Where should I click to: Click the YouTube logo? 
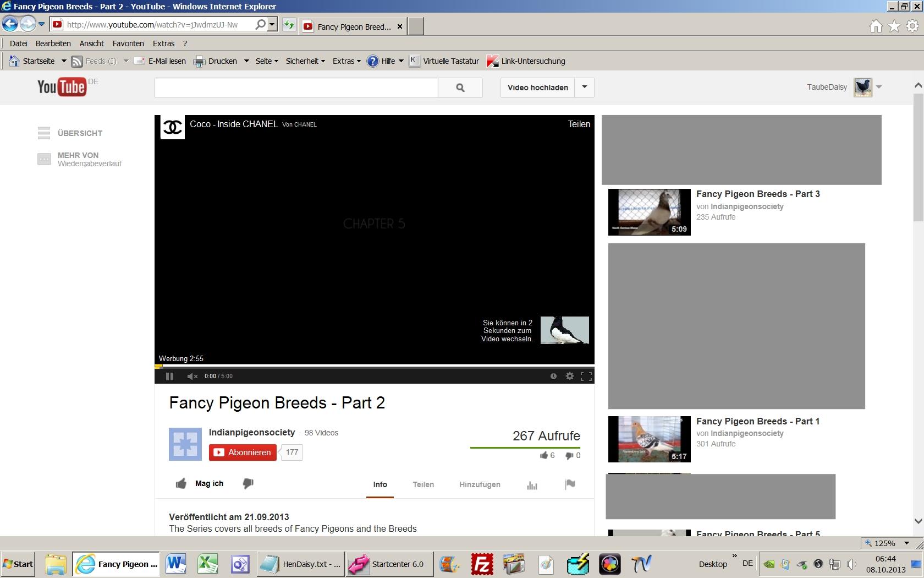(x=61, y=87)
